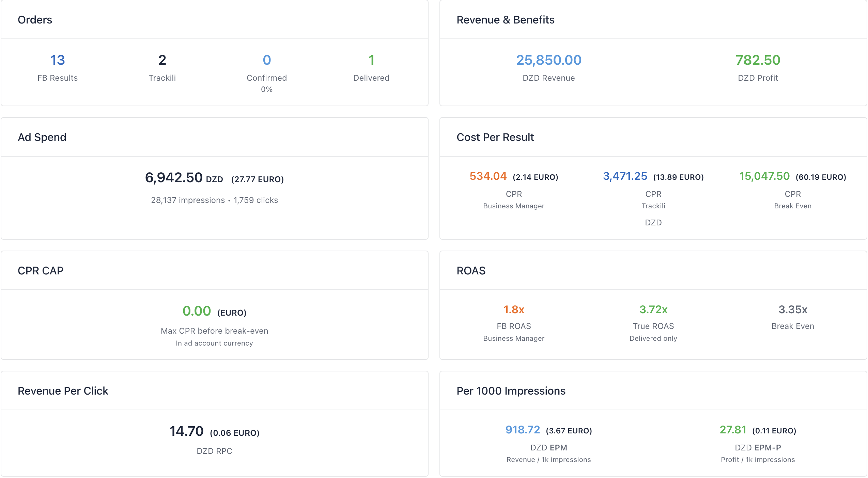Select the Trackili orders count
This screenshot has width=868, height=478.
point(162,60)
